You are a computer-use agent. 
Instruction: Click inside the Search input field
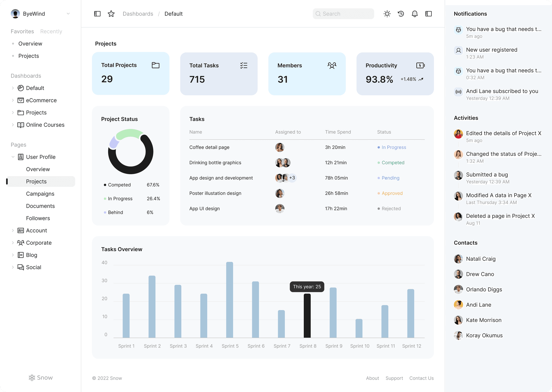coord(343,13)
